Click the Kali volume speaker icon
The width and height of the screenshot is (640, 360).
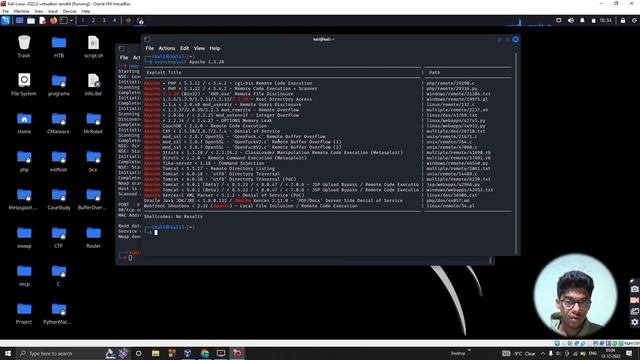(571, 20)
